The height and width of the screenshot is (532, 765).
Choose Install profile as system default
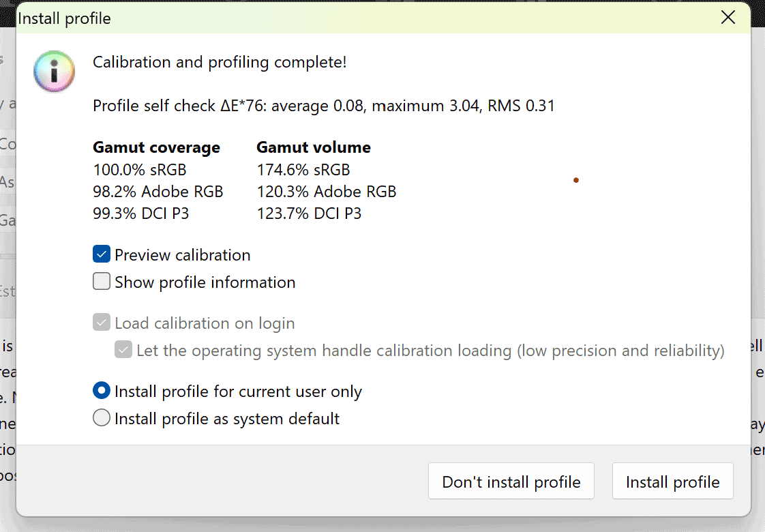(x=102, y=418)
